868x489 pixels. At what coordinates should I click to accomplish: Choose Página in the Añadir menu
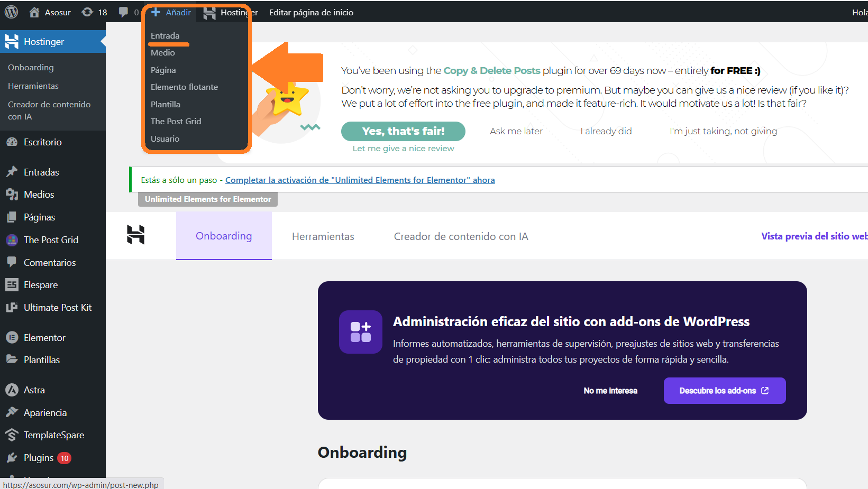[163, 70]
